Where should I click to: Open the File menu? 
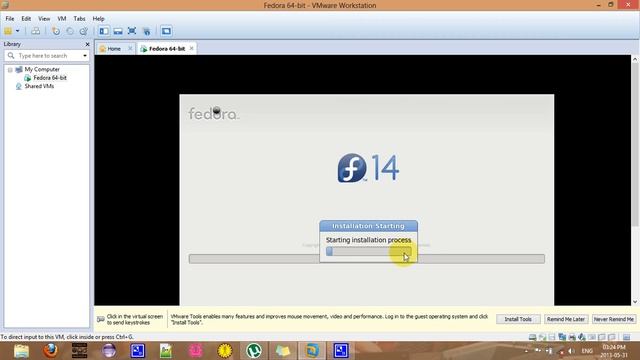[x=10, y=19]
